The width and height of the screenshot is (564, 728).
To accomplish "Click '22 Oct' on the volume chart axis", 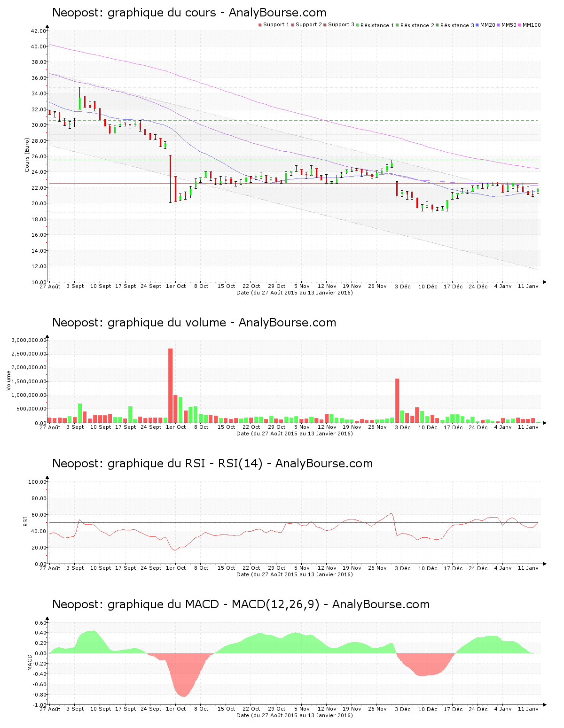I will click(251, 427).
